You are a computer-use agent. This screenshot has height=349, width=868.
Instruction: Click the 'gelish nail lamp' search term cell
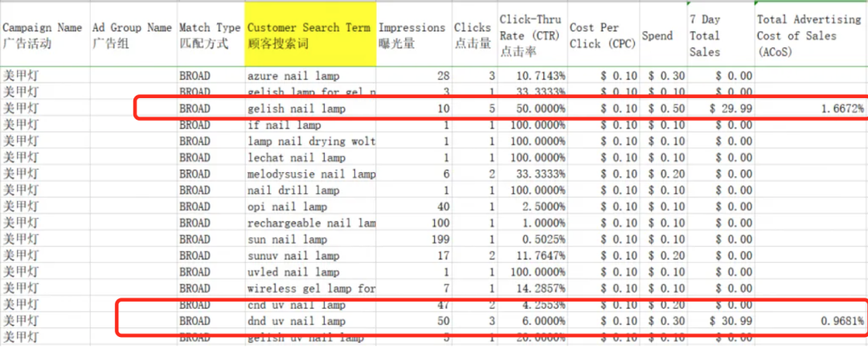point(310,109)
